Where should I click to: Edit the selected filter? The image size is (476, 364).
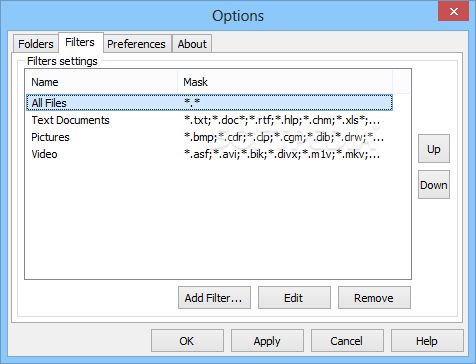294,298
